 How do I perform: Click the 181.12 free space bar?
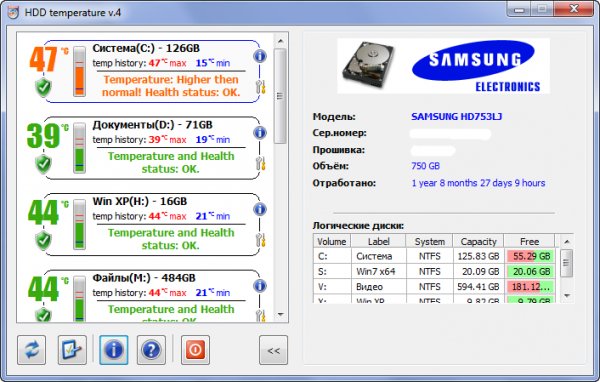pyautogui.click(x=531, y=287)
